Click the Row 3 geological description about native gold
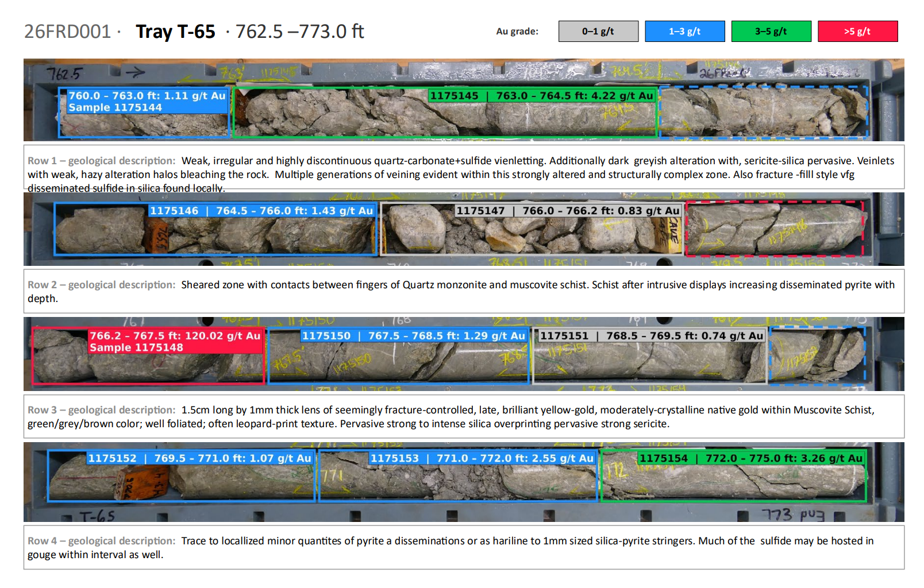Viewport: 924px width, 588px height. point(464,416)
